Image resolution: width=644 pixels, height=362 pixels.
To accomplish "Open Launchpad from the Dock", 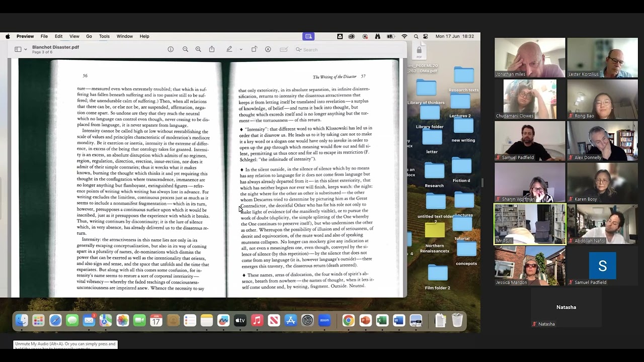I will (38, 320).
